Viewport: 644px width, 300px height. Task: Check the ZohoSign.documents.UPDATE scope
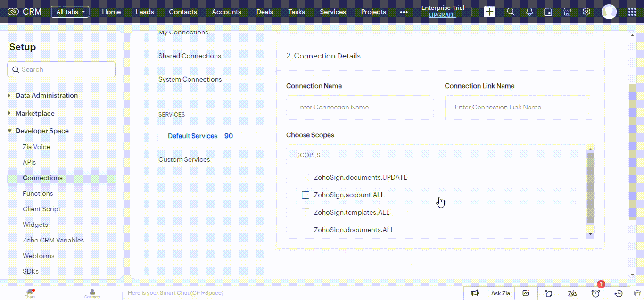[x=305, y=177]
